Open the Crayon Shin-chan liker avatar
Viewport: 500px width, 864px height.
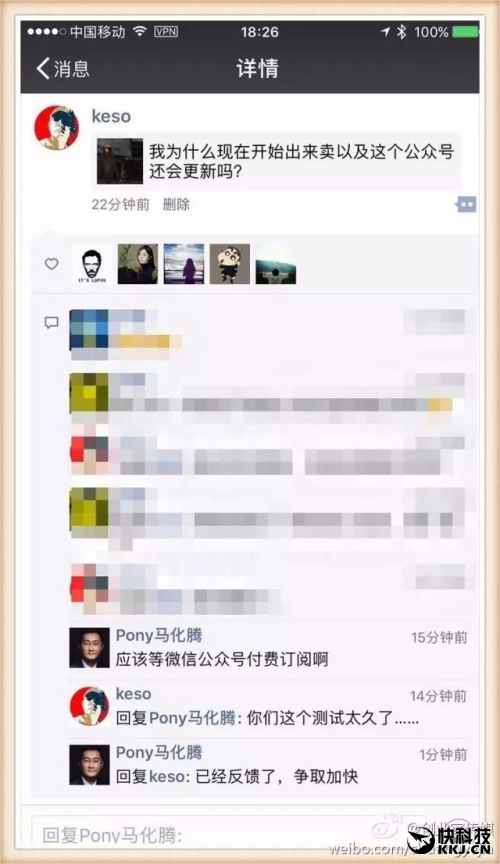coord(230,264)
